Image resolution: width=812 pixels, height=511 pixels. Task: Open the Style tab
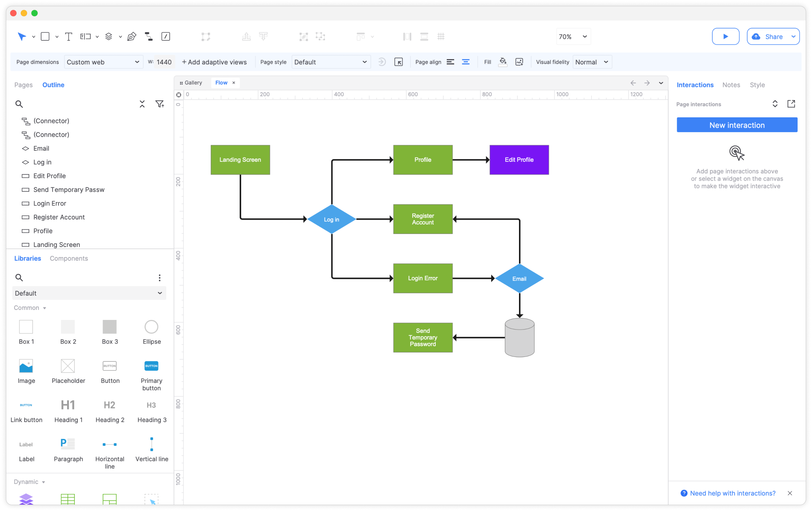point(757,85)
